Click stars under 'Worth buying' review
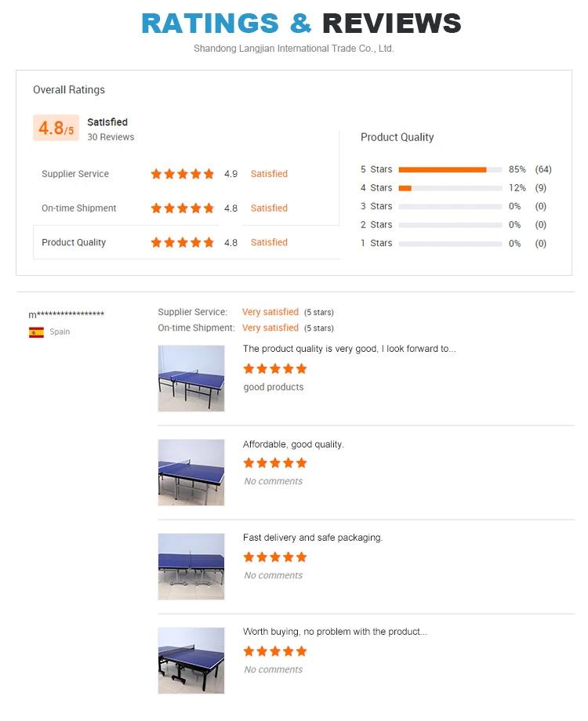 tap(274, 651)
